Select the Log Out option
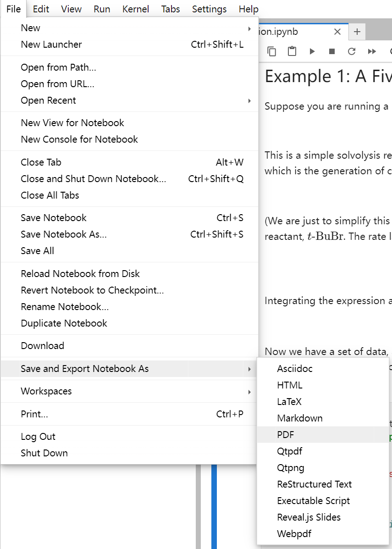Viewport: 392px width, 549px height. coord(38,436)
